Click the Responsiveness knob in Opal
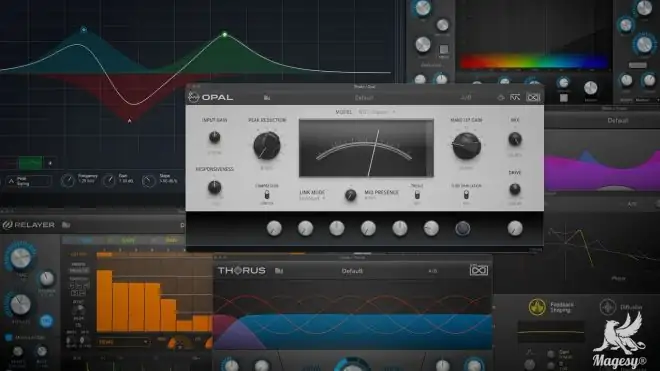This screenshot has width=660, height=371. [x=214, y=187]
